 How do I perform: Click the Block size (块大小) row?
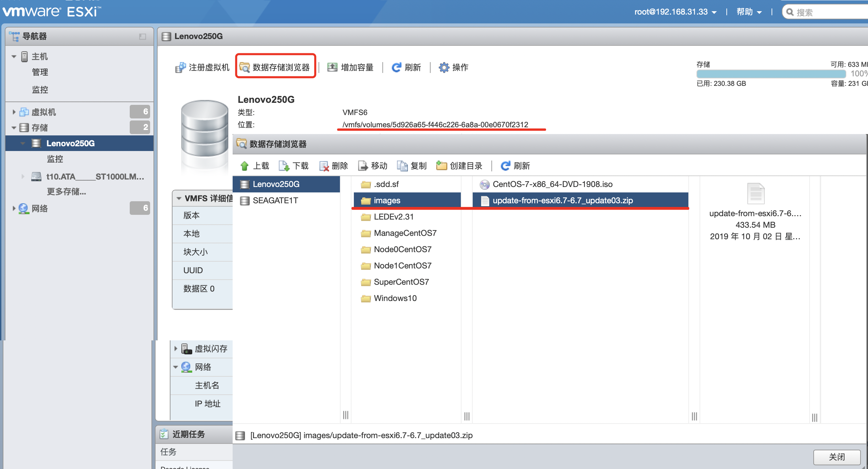202,252
